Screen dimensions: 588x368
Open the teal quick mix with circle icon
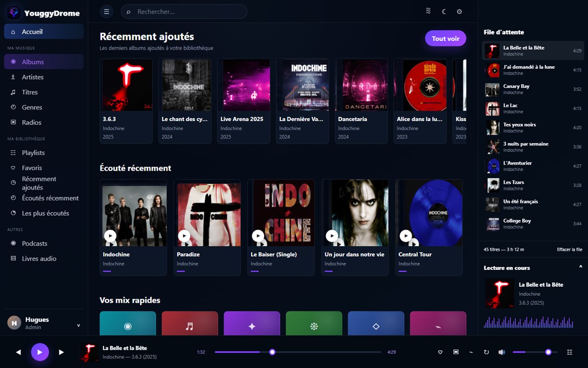128,324
